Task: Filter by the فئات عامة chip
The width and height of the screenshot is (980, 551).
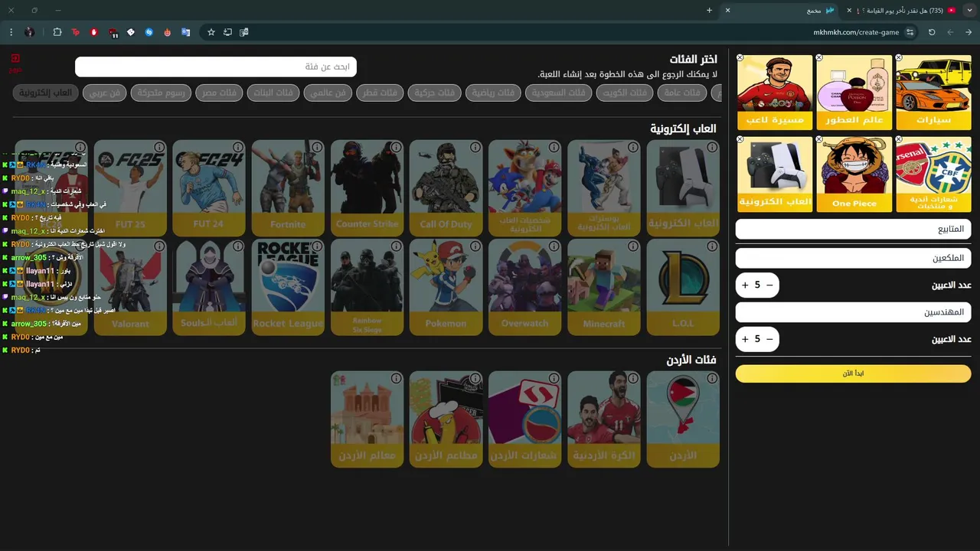Action: pyautogui.click(x=684, y=93)
